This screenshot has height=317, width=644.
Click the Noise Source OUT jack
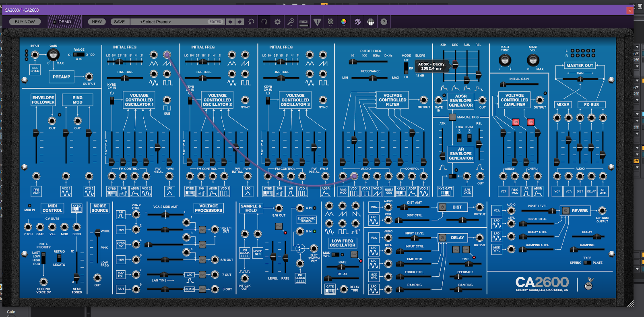pos(97,278)
